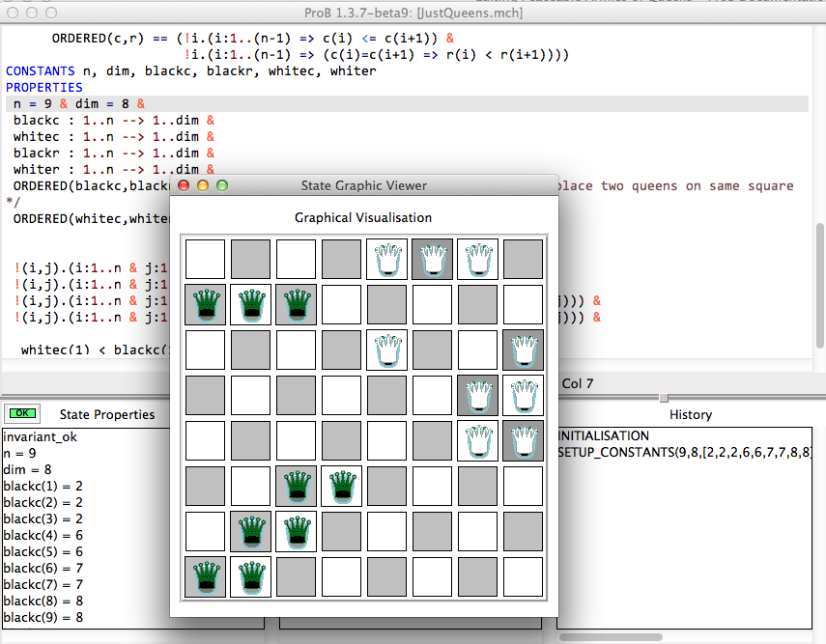Click the green queen in the seventh row, second column
The image size is (826, 644).
[x=250, y=531]
